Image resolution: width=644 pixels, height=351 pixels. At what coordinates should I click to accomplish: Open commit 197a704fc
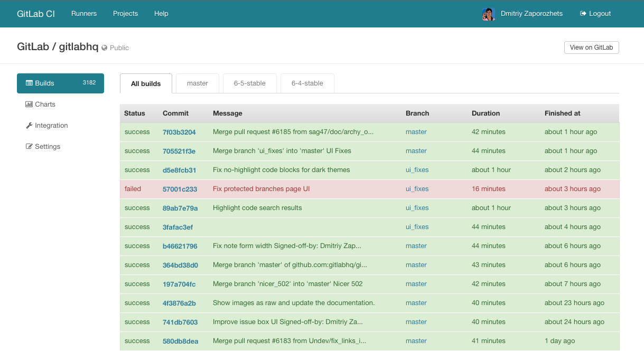(179, 284)
